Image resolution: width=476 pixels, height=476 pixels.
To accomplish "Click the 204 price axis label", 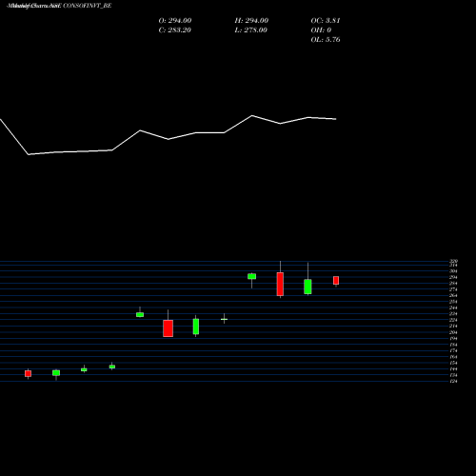I will (x=453, y=332).
